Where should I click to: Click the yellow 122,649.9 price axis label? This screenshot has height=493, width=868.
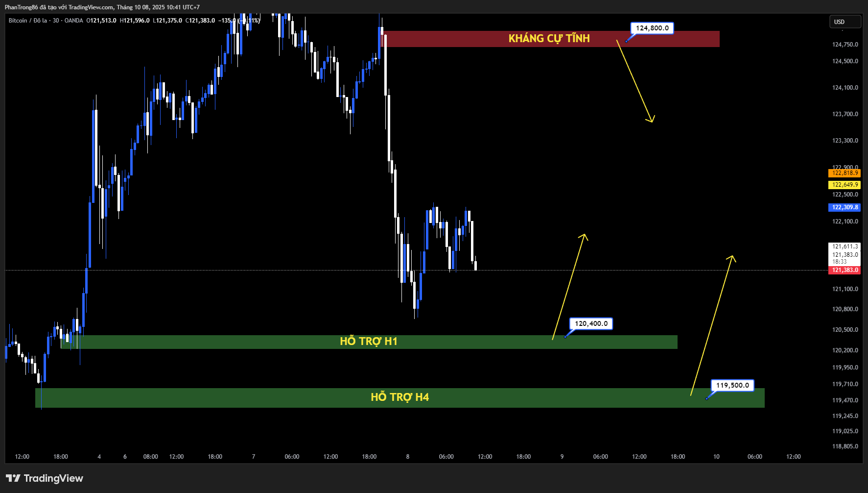click(845, 185)
